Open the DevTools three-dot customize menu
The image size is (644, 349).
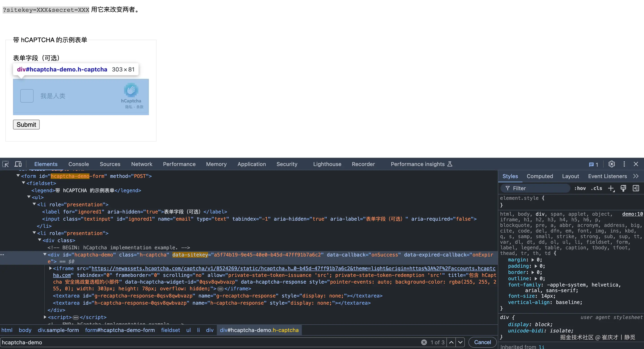pos(624,164)
